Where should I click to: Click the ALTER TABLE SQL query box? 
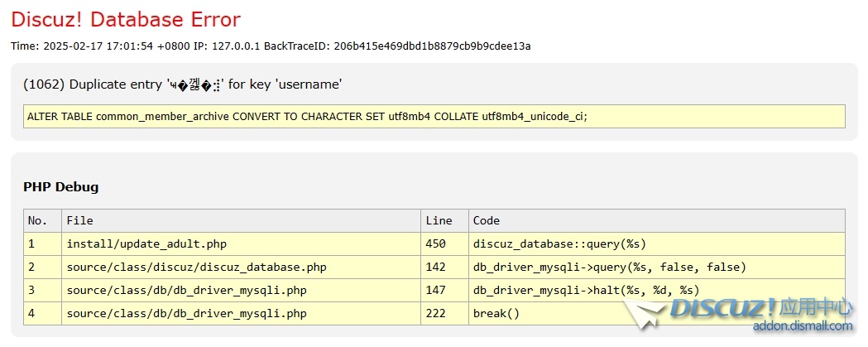(x=434, y=117)
